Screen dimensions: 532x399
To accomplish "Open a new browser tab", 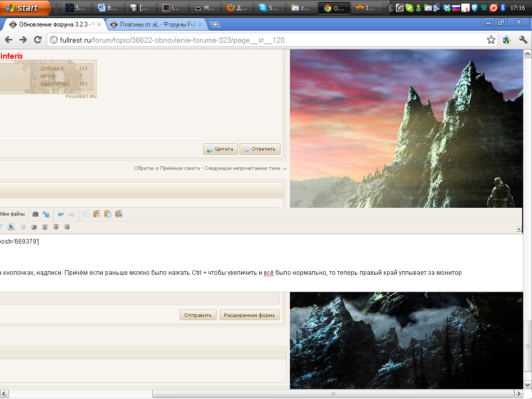I will 215,24.
